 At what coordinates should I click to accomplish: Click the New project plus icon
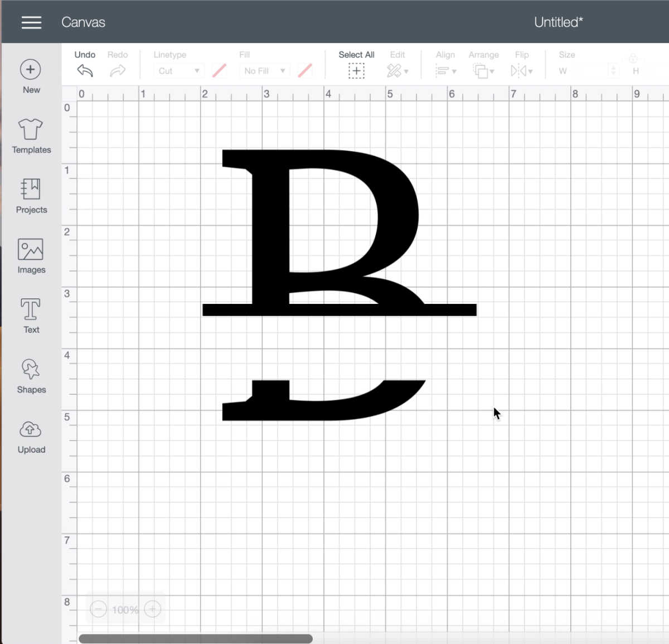tap(31, 70)
